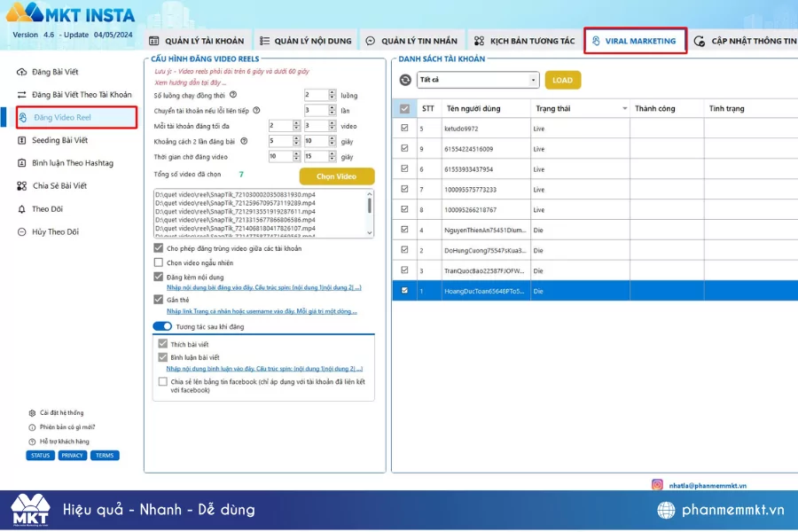The height and width of the screenshot is (532, 798).
Task: Open the Kịch Bản Tương Tác tab
Action: pyautogui.click(x=525, y=41)
